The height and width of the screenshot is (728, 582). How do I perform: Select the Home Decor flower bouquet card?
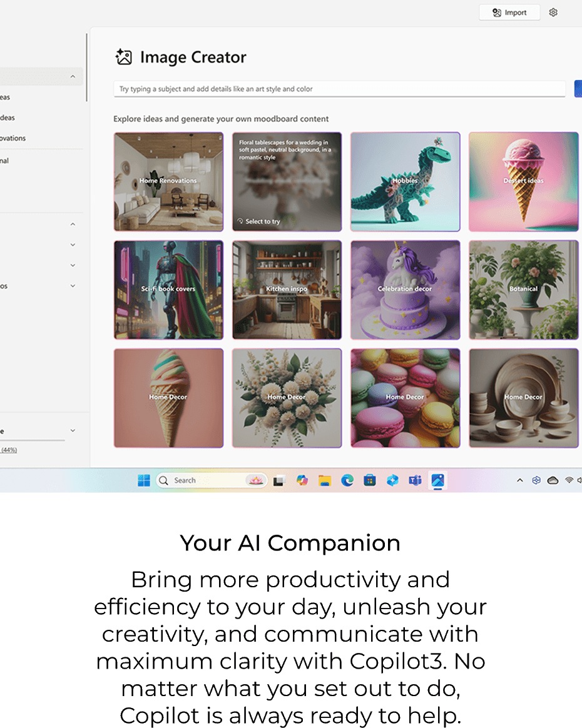pos(287,398)
